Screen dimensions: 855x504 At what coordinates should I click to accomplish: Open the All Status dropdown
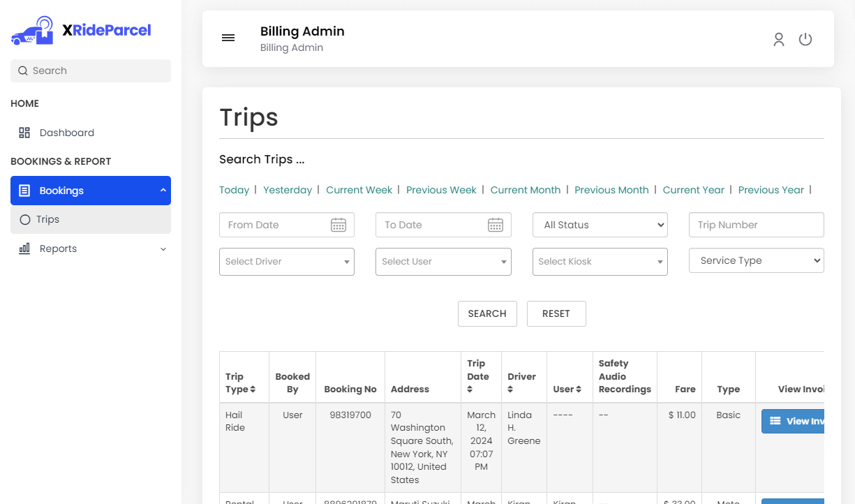[600, 225]
